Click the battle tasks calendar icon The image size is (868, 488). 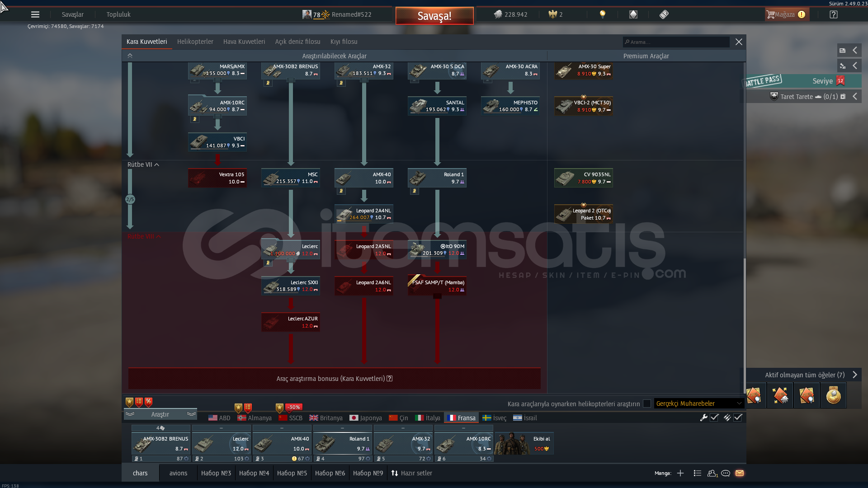click(843, 96)
